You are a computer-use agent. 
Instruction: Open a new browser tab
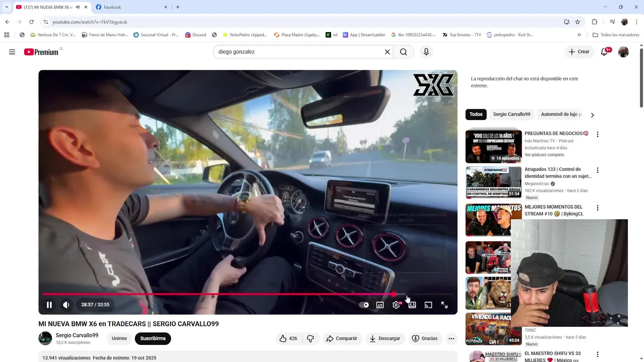(178, 7)
